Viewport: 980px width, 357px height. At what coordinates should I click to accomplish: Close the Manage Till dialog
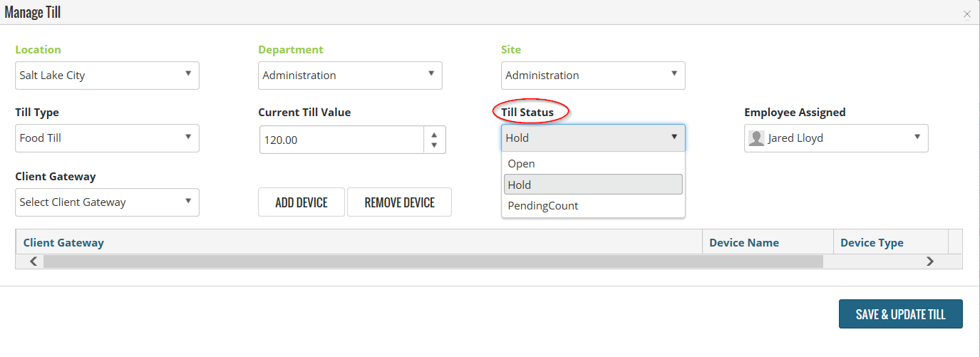coord(967,14)
